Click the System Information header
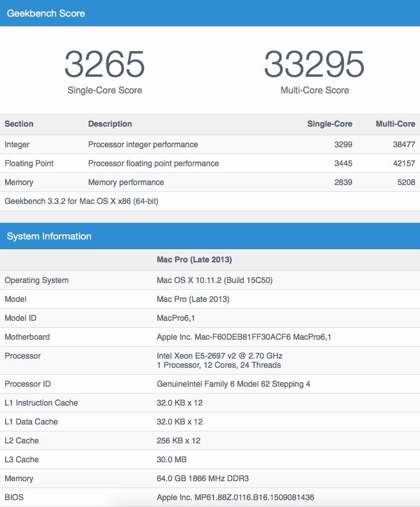 click(49, 236)
